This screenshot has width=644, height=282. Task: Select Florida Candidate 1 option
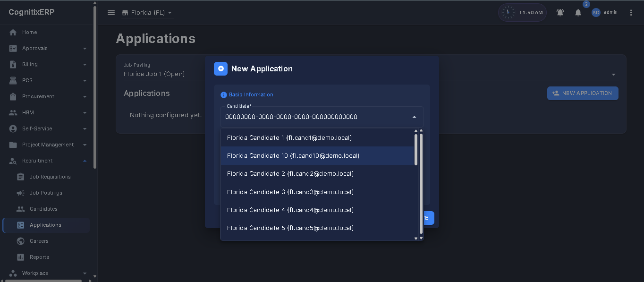coord(317,137)
